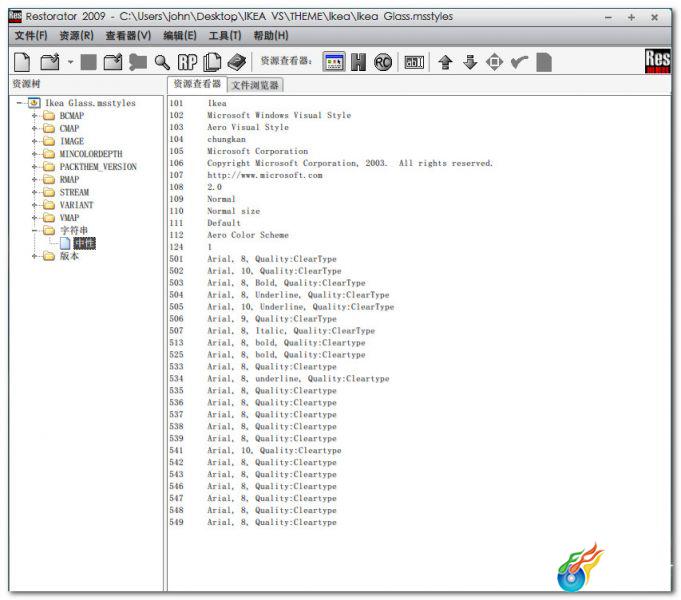Expand the RMAP folder
Image resolution: width=681 pixels, height=600 pixels.
point(34,179)
